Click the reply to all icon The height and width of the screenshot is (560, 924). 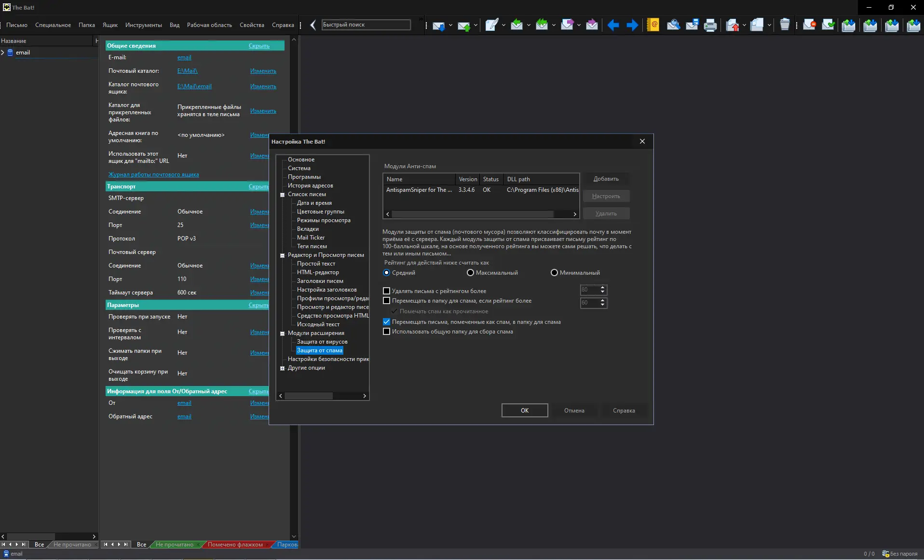coord(542,25)
